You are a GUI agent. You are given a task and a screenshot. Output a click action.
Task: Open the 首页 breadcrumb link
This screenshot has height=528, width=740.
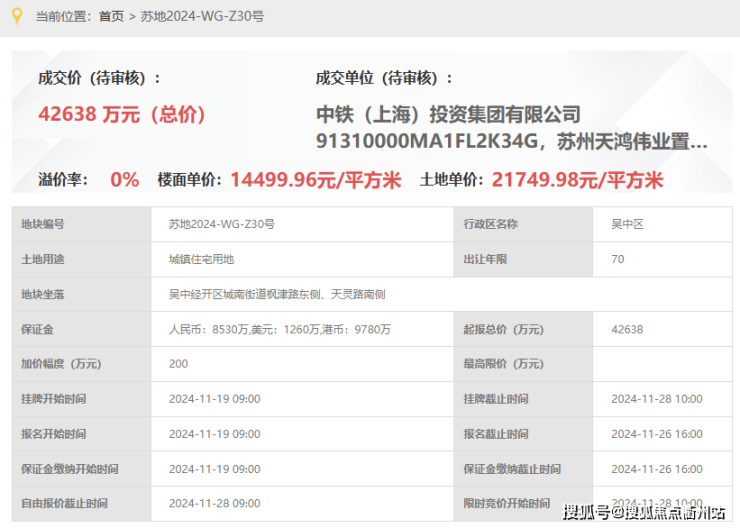point(111,17)
